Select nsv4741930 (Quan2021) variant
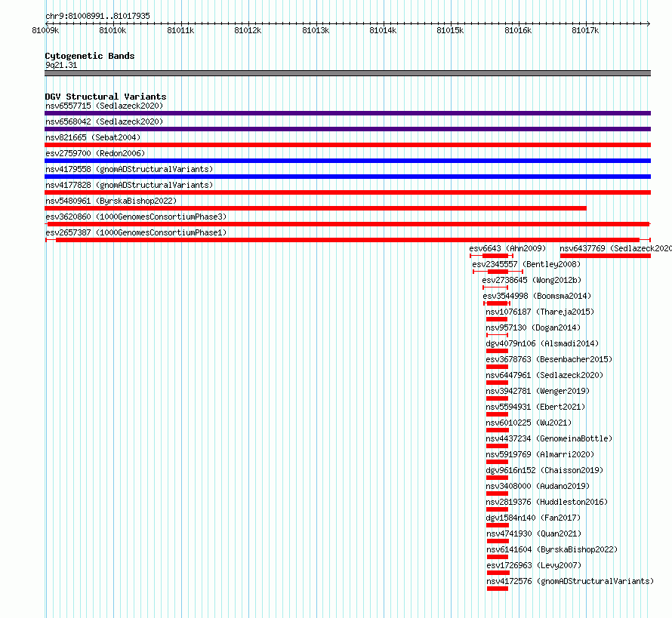The width and height of the screenshot is (672, 618). tap(534, 533)
